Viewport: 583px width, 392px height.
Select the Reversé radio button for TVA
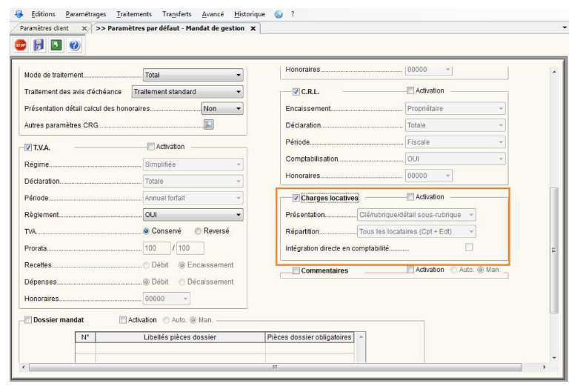coord(199,231)
